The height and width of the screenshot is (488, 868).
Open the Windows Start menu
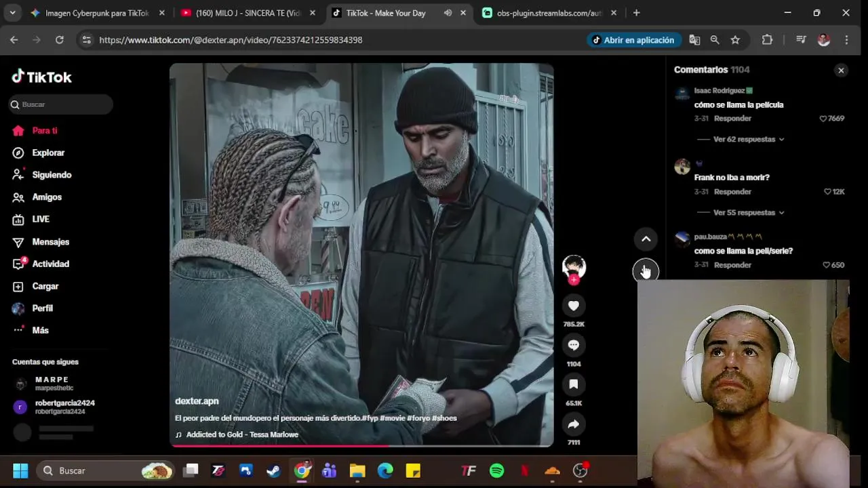coord(20,470)
